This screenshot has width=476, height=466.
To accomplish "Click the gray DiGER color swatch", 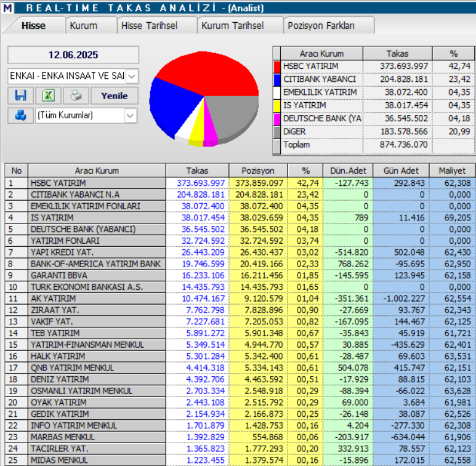I will click(x=277, y=132).
